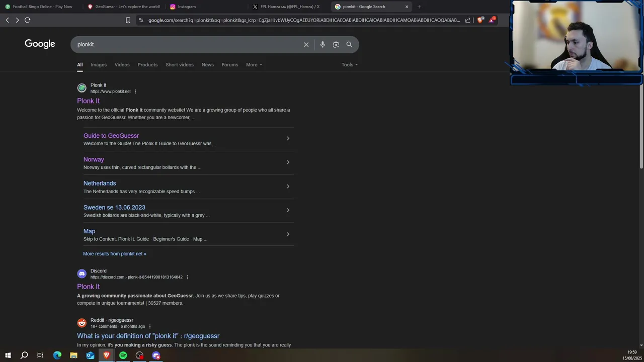Select the Short videos search filter
The height and width of the screenshot is (362, 644).
coord(180,65)
